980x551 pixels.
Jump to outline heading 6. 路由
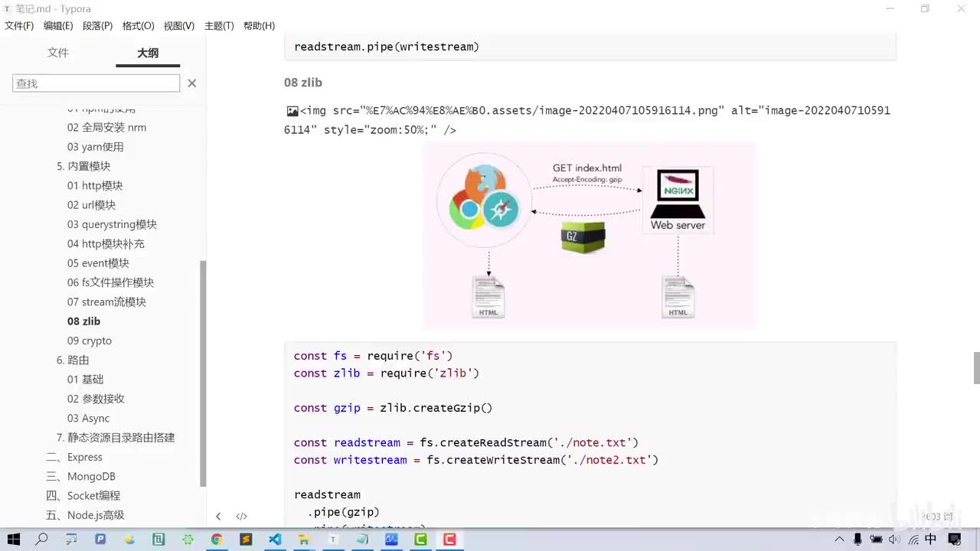tap(73, 360)
